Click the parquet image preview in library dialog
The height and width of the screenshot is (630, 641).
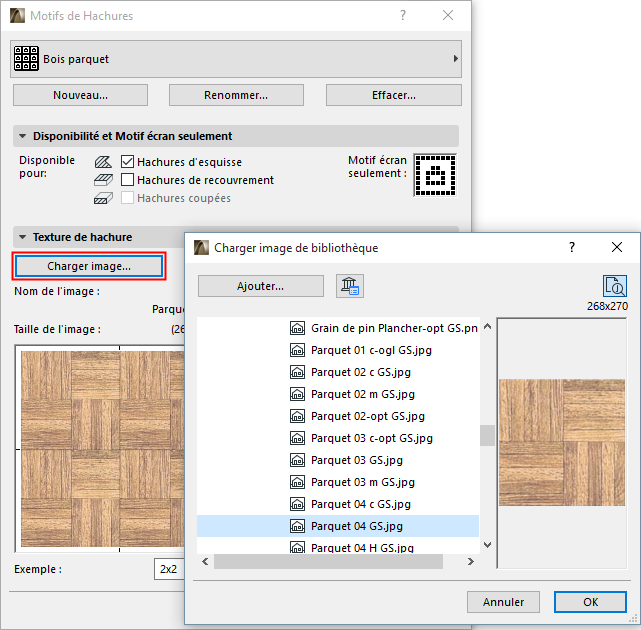point(562,443)
